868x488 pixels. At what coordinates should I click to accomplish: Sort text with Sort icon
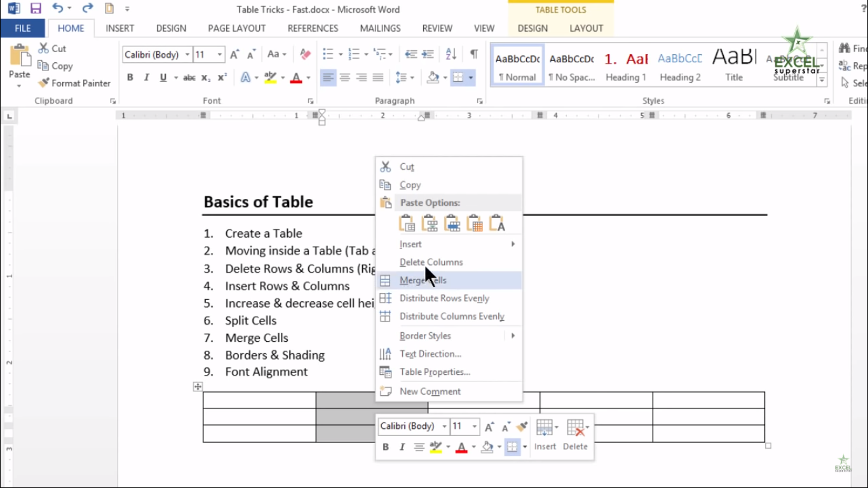451,55
